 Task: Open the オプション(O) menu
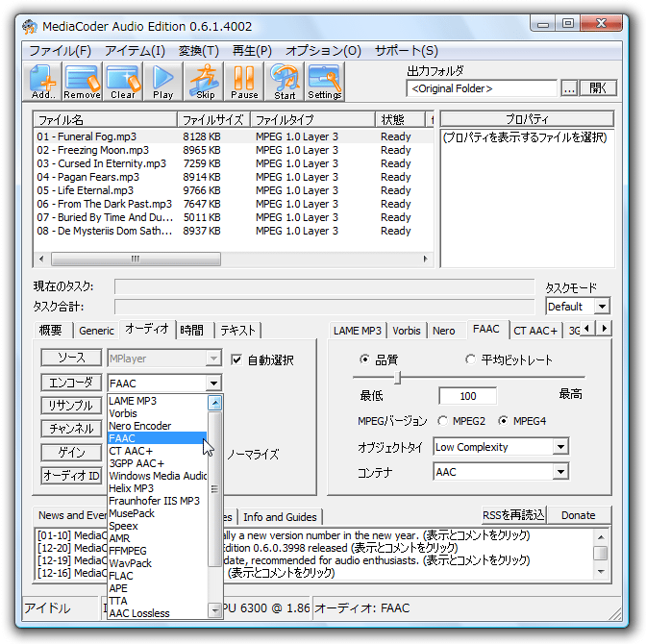coord(323,51)
